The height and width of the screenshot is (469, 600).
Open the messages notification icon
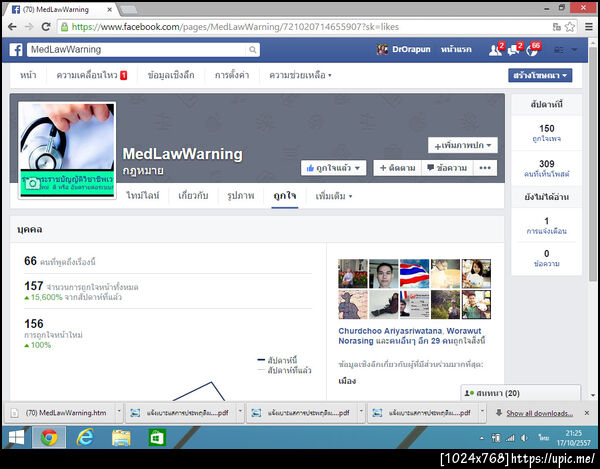514,50
